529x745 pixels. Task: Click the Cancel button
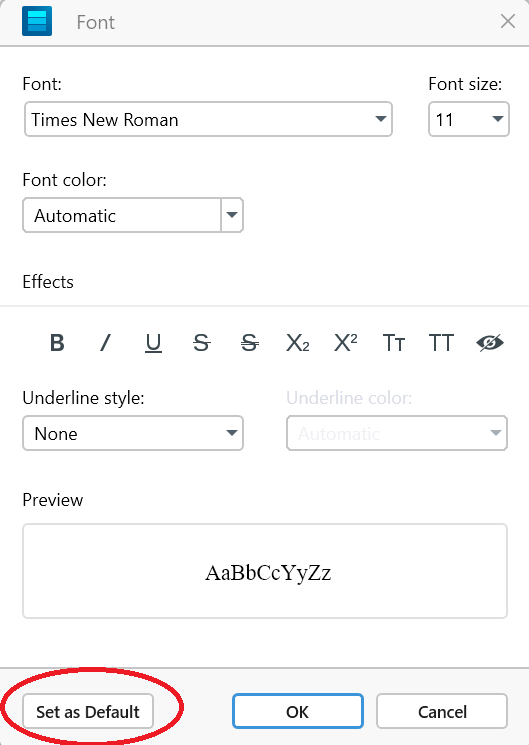click(x=442, y=711)
